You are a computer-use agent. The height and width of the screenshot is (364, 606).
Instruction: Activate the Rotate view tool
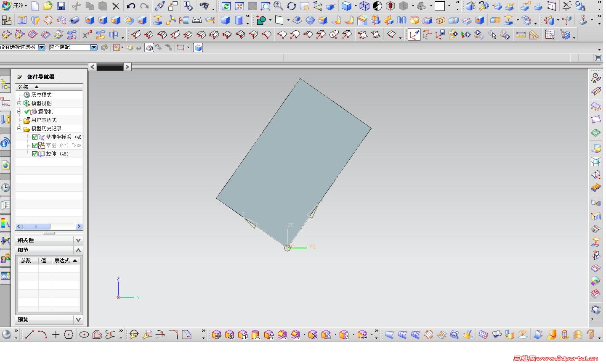click(x=291, y=6)
